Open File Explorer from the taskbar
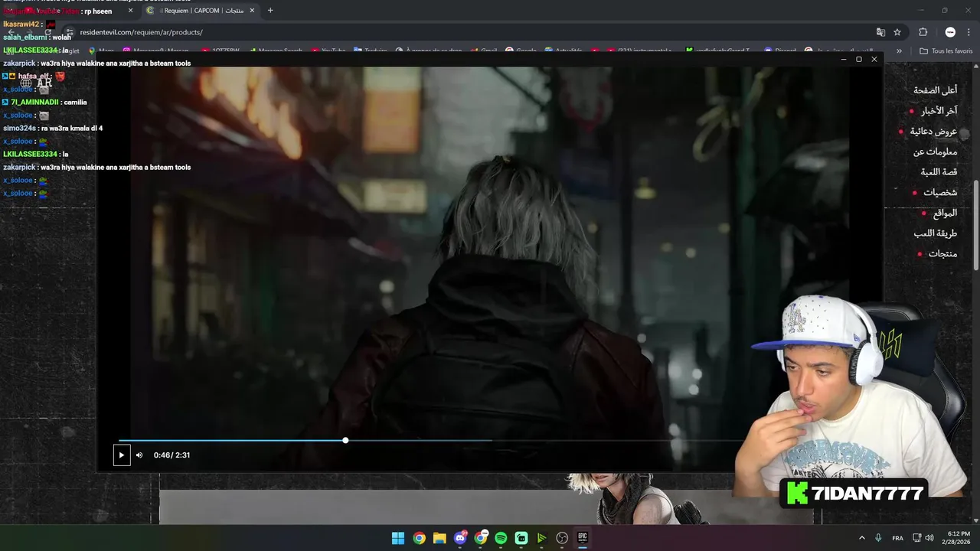The height and width of the screenshot is (551, 980). click(439, 538)
